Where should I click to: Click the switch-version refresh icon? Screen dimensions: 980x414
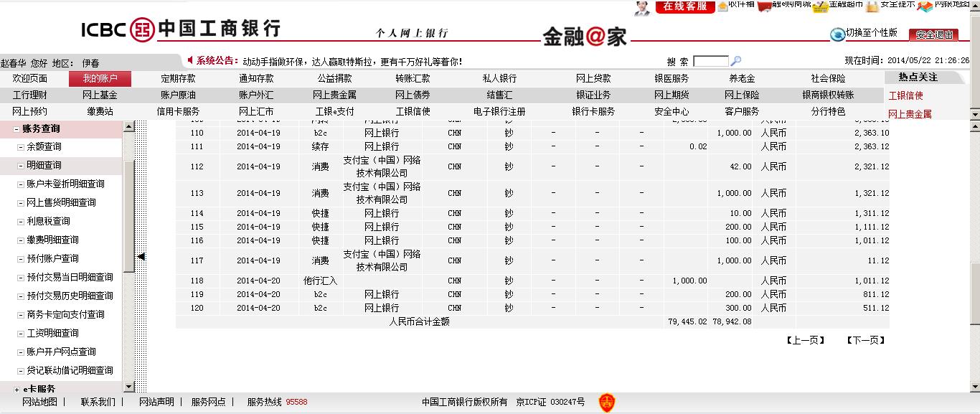point(837,34)
